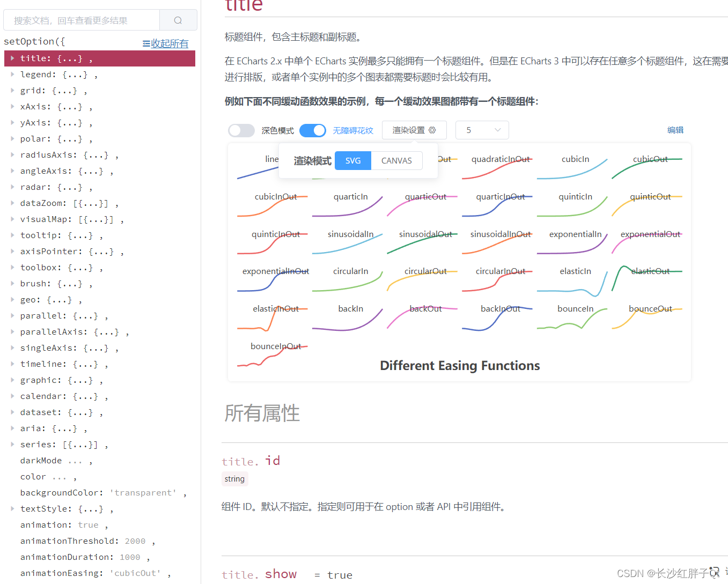Toggle the 深色模式 dark mode switch
The height and width of the screenshot is (584, 728).
coord(241,130)
